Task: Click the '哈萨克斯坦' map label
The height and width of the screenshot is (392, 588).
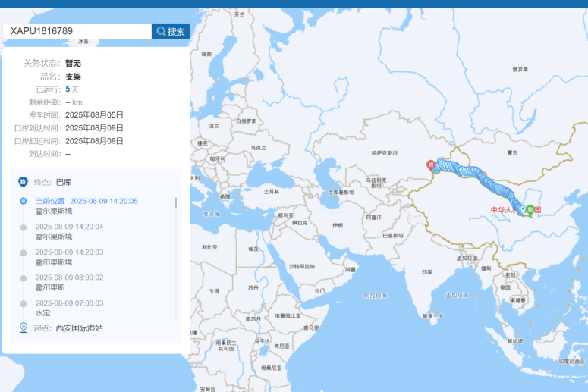Action: click(x=385, y=153)
